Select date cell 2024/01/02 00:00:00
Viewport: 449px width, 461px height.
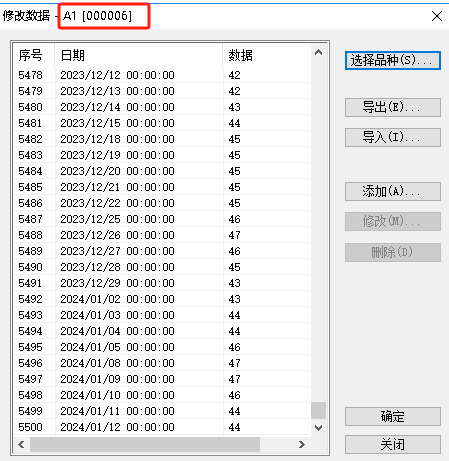click(117, 299)
